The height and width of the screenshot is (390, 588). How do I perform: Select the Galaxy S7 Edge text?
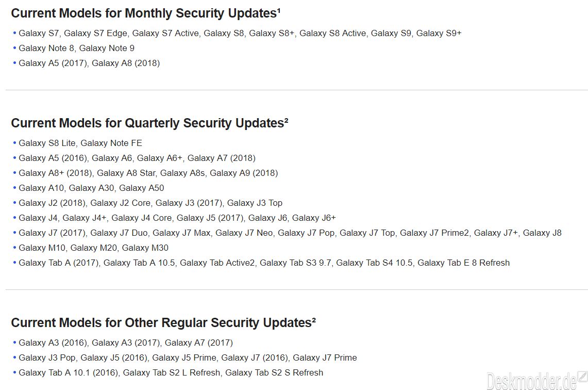tap(96, 34)
